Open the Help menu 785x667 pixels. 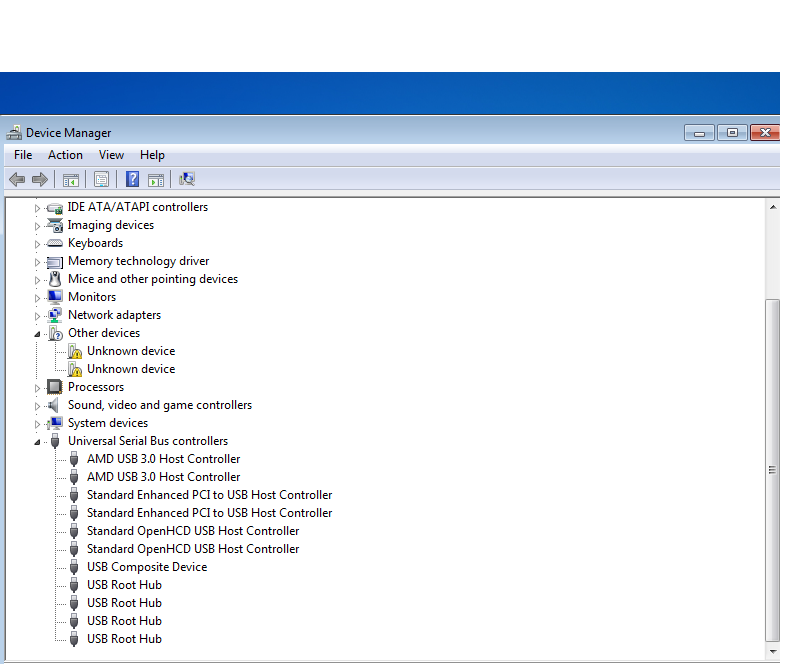pyautogui.click(x=152, y=155)
